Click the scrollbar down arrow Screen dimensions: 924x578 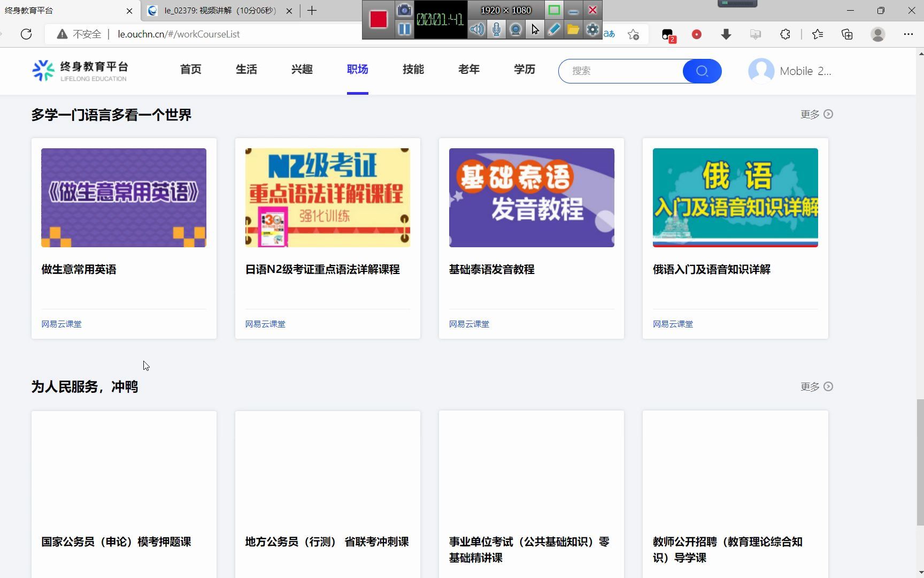920,573
